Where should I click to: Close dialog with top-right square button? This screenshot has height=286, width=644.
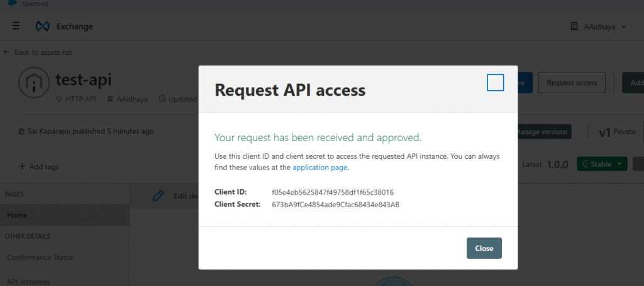pyautogui.click(x=496, y=83)
